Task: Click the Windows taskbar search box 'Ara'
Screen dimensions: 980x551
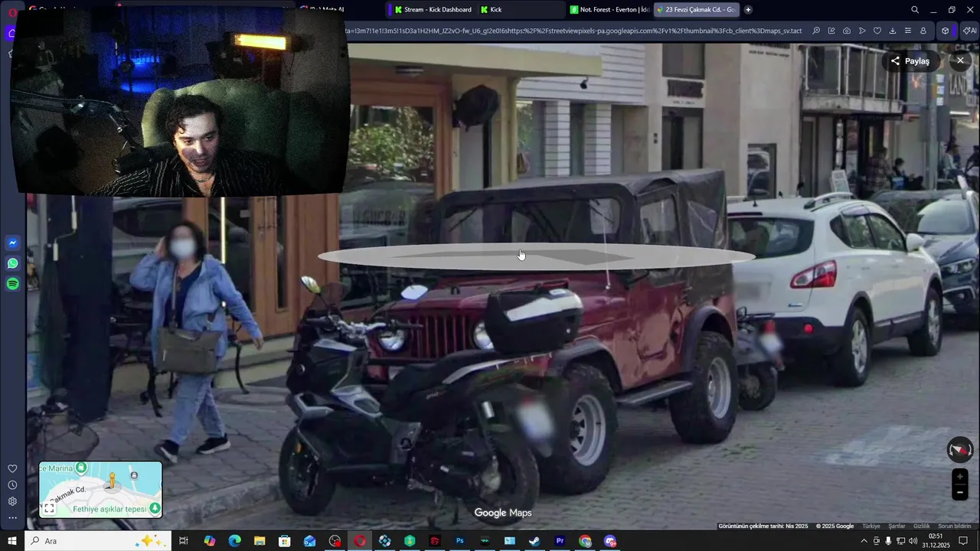Action: pos(100,541)
